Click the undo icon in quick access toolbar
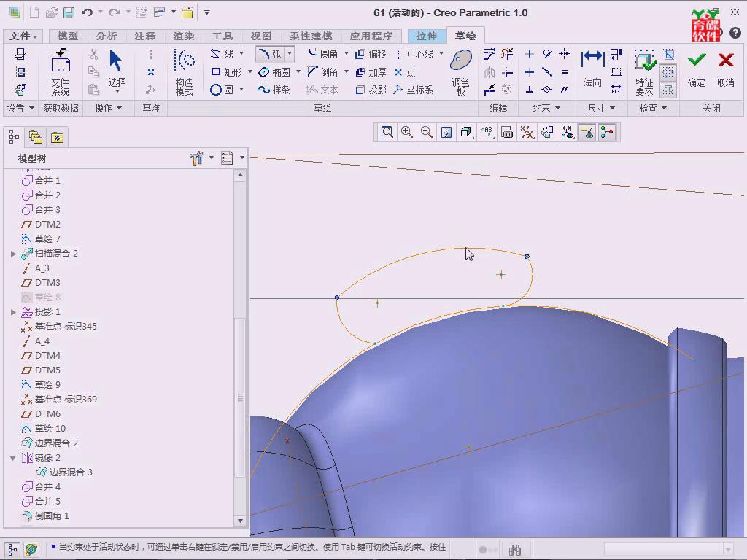The width and height of the screenshot is (747, 560). tap(87, 13)
